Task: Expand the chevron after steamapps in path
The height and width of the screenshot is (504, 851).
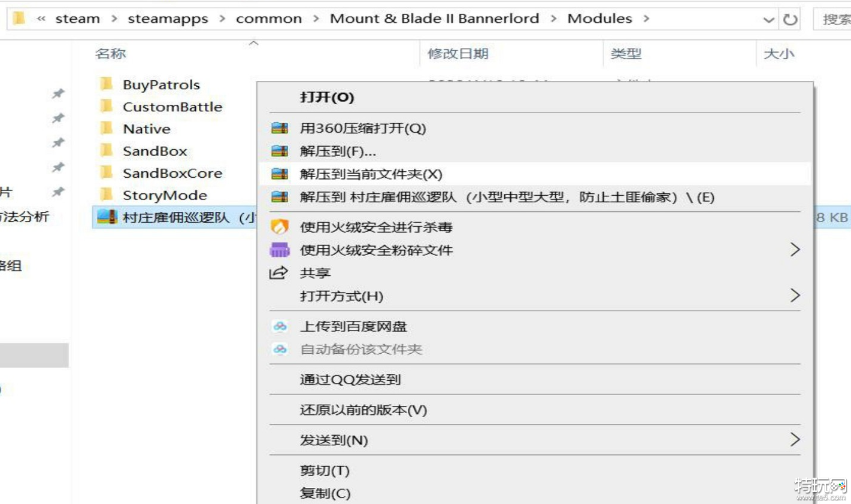Action: 222,19
